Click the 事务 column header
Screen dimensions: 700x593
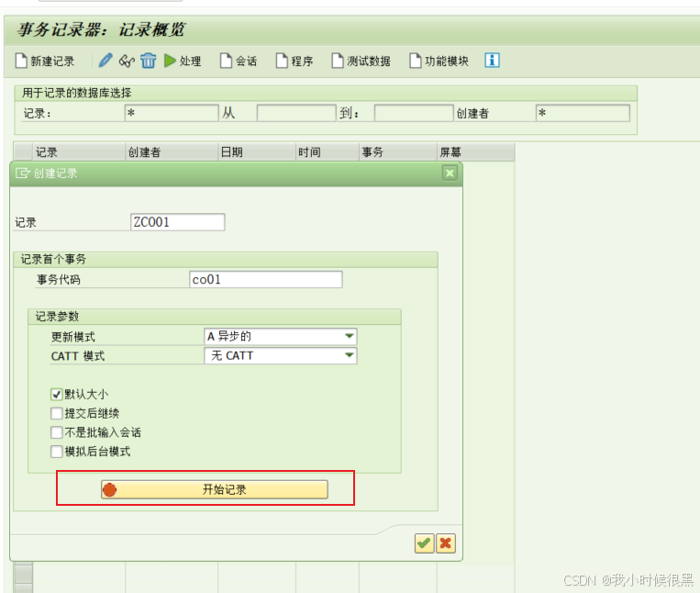(x=398, y=152)
